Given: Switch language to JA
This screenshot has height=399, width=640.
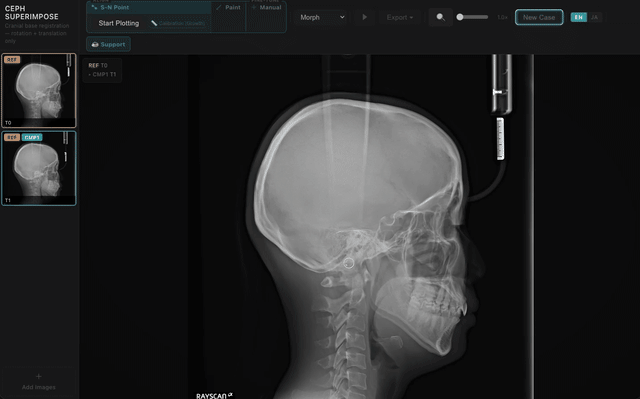Looking at the screenshot, I should [594, 17].
